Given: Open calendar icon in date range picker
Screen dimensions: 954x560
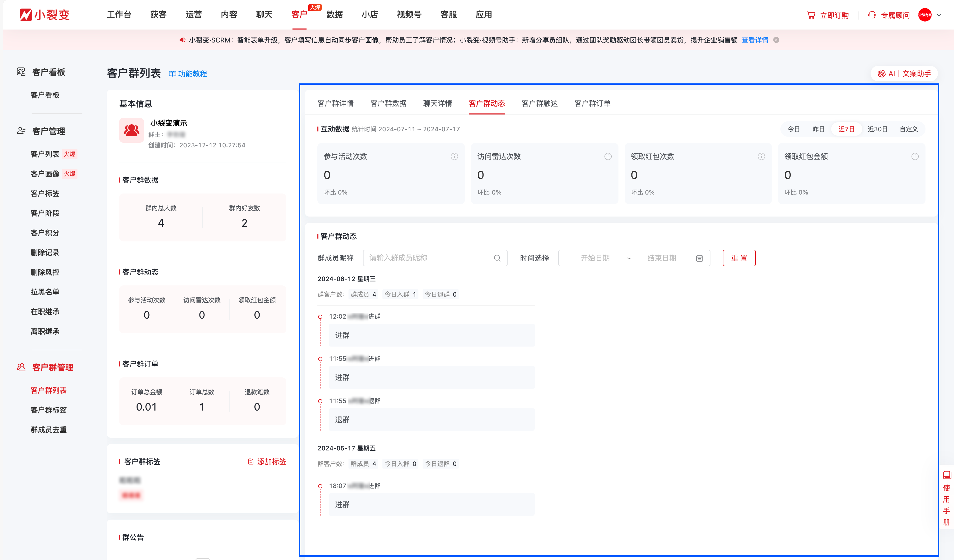Looking at the screenshot, I should click(699, 258).
